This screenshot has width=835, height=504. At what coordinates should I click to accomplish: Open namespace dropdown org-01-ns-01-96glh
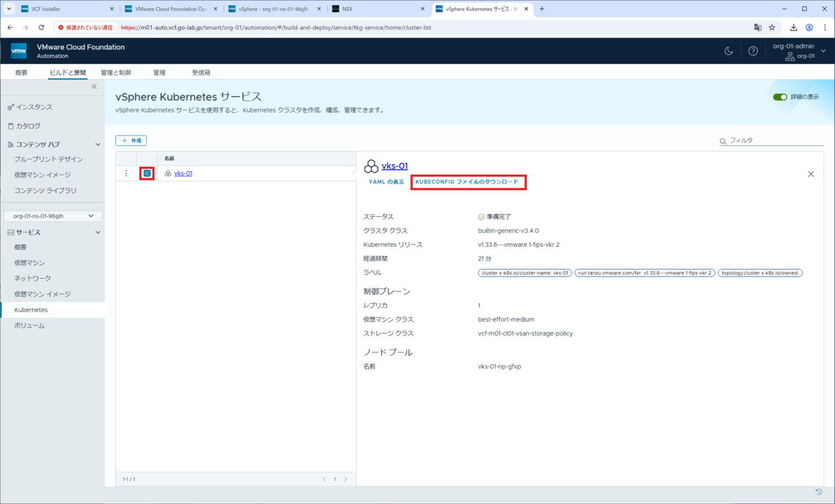click(54, 216)
